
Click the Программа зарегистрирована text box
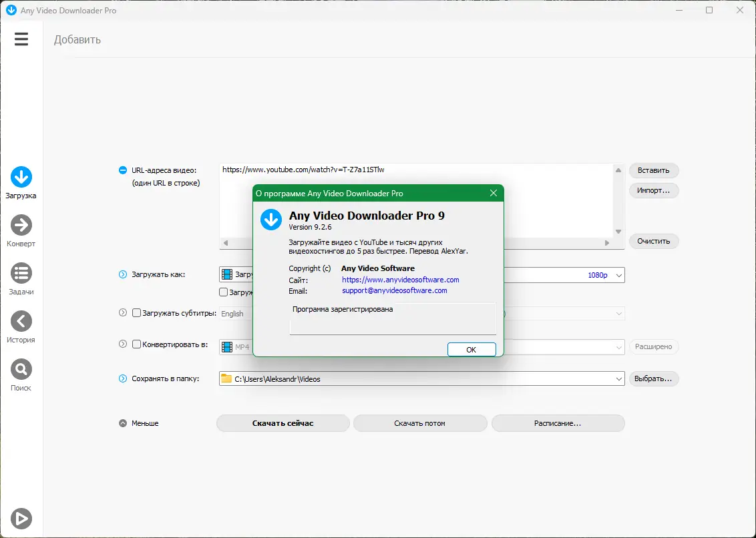click(x=393, y=318)
